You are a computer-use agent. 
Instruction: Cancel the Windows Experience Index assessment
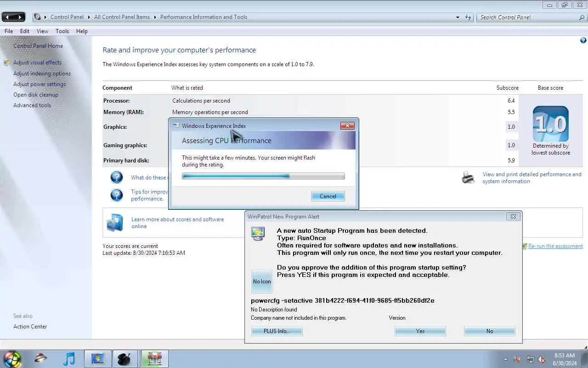pyautogui.click(x=328, y=196)
